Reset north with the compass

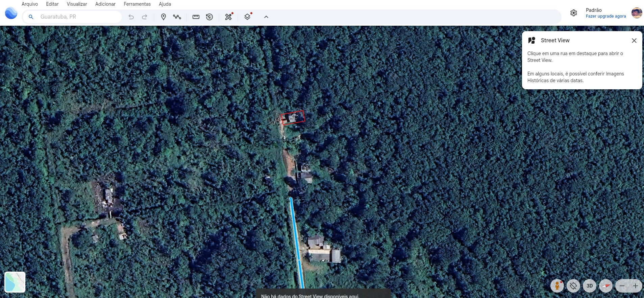pos(606,286)
